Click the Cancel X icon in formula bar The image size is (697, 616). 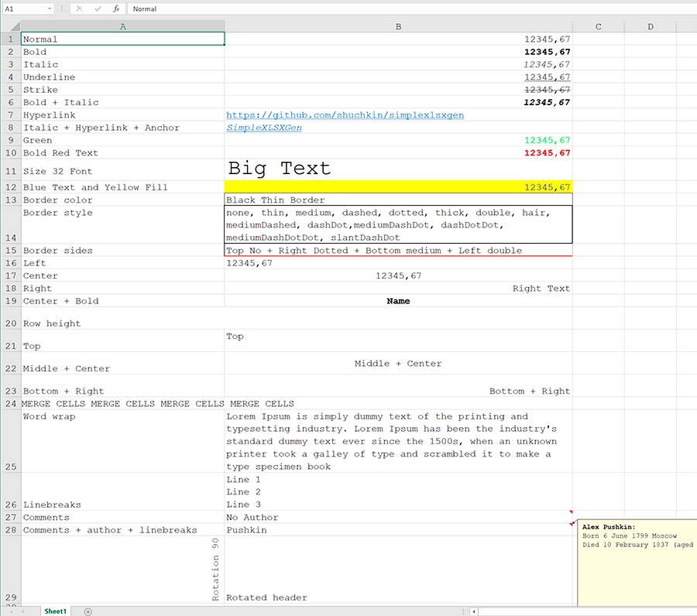[x=79, y=9]
